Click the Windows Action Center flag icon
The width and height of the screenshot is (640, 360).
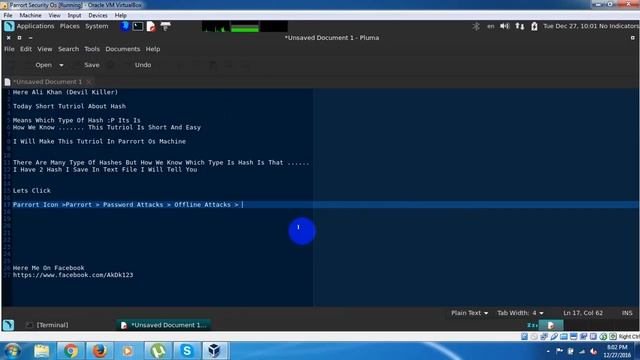pos(559,351)
